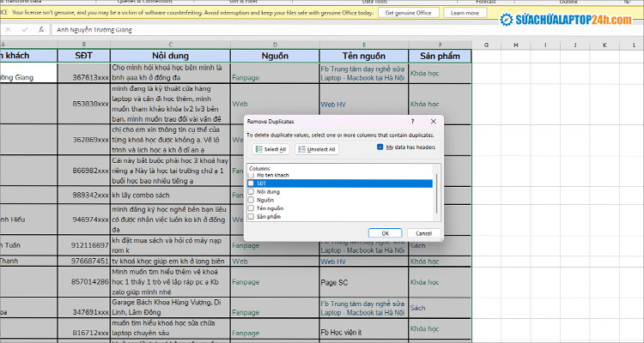Screen dimensions: 644x343
Task: Select column K header
Action: 605,45
